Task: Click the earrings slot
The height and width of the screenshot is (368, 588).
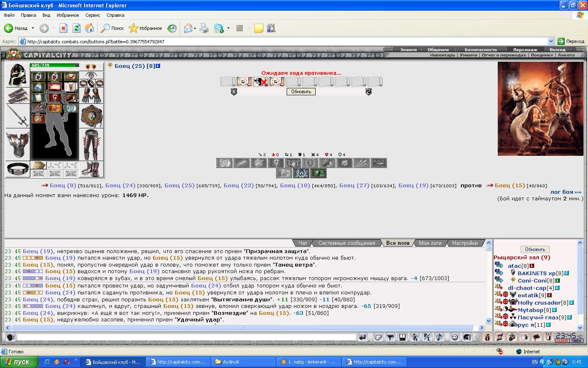Action: (x=91, y=67)
